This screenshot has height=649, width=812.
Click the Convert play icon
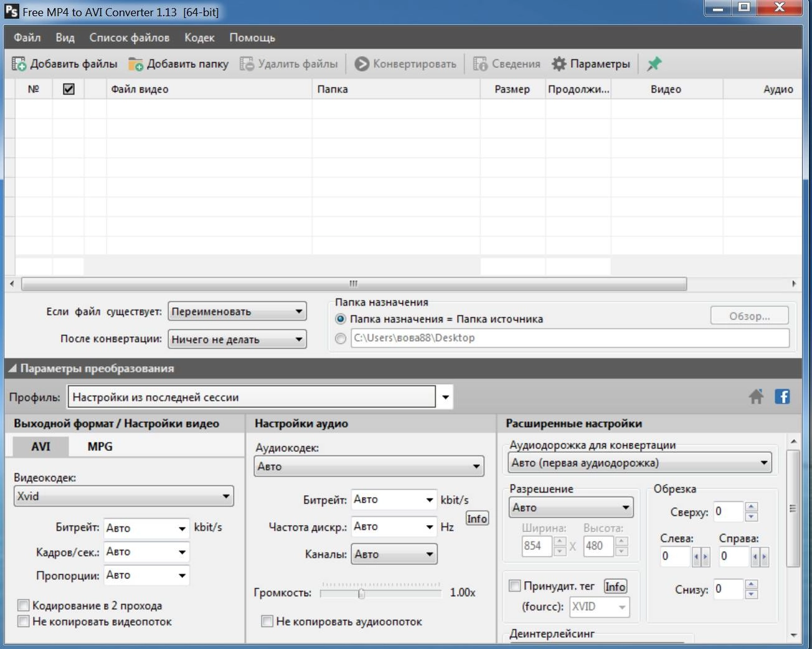(x=362, y=64)
